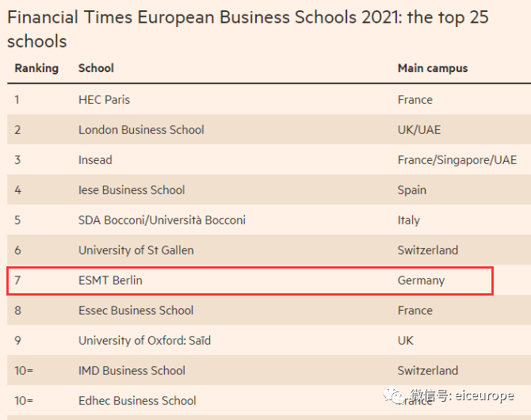The height and width of the screenshot is (420, 531).
Task: Click Germany in the ESMT Berlin row
Action: 421,281
